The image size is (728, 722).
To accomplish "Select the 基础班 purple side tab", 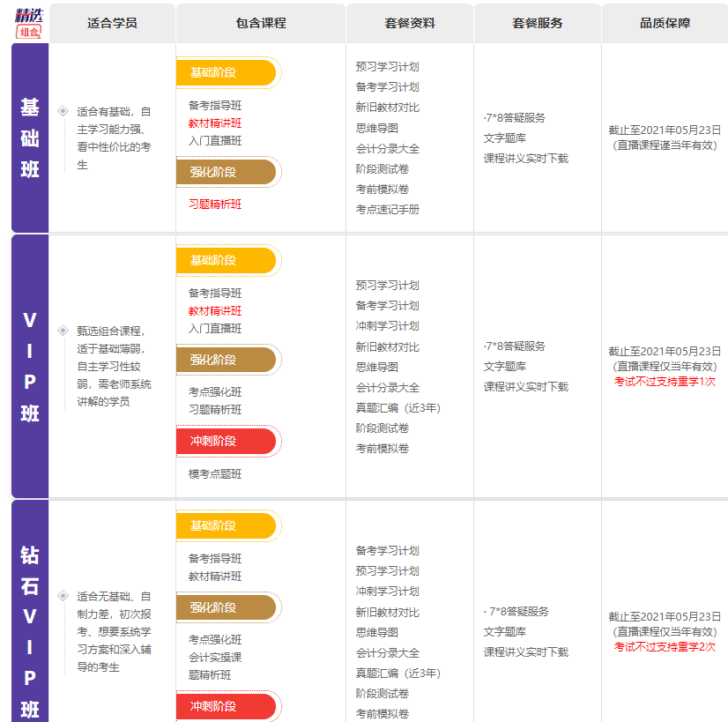I will point(30,138).
